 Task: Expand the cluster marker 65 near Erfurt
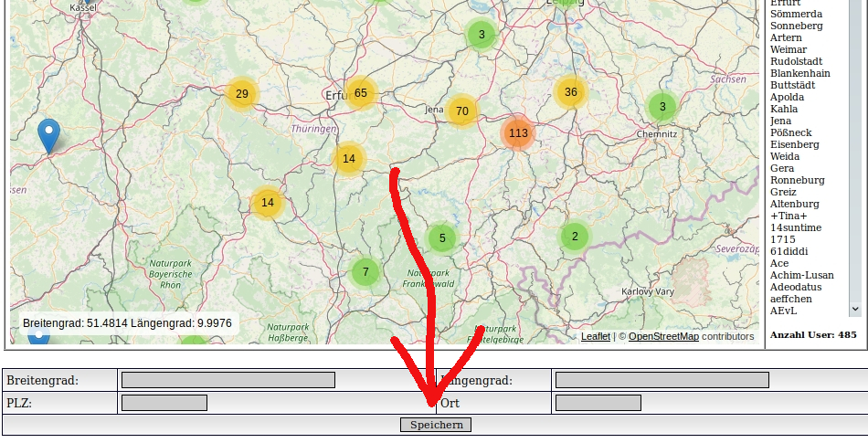[360, 93]
